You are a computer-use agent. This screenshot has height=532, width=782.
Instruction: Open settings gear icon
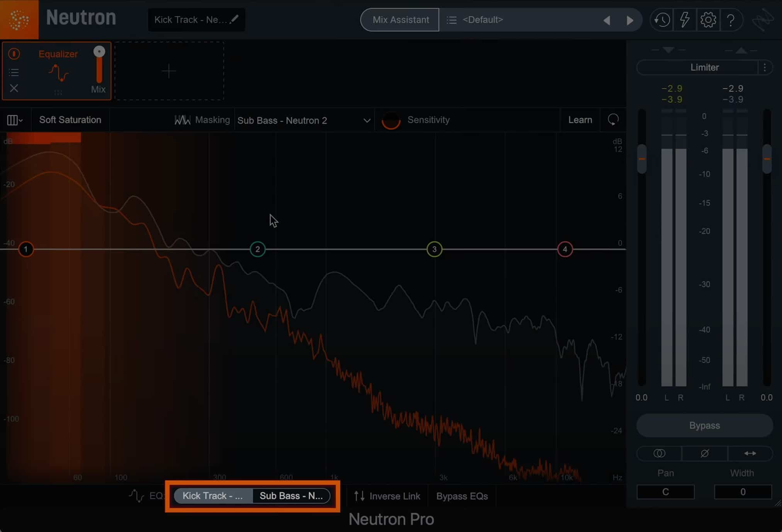(x=708, y=20)
